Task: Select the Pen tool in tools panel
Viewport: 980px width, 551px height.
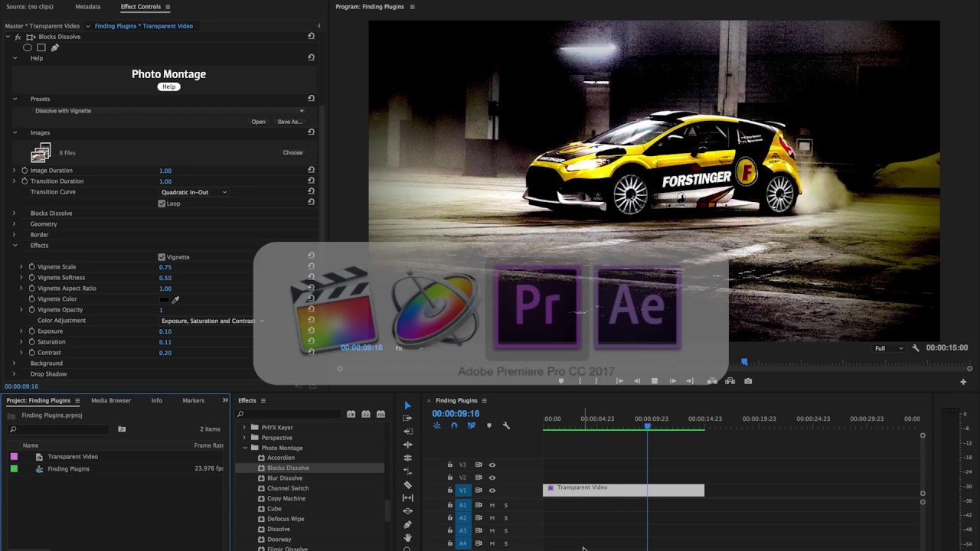Action: click(407, 524)
